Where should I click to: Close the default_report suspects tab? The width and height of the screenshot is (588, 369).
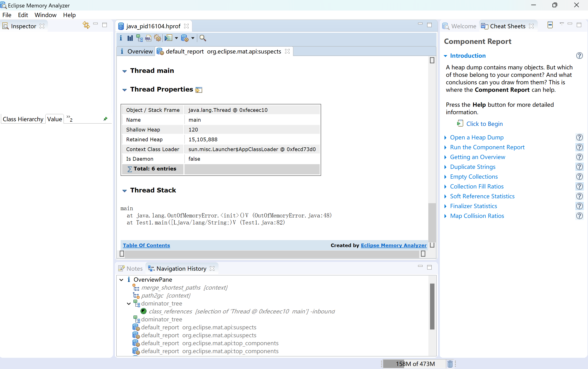tap(287, 51)
